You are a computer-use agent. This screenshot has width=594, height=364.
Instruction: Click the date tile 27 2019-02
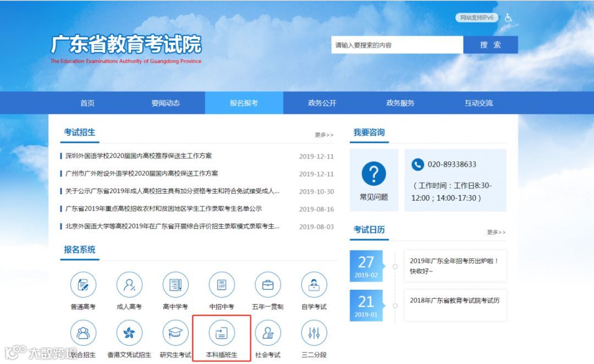tap(366, 266)
